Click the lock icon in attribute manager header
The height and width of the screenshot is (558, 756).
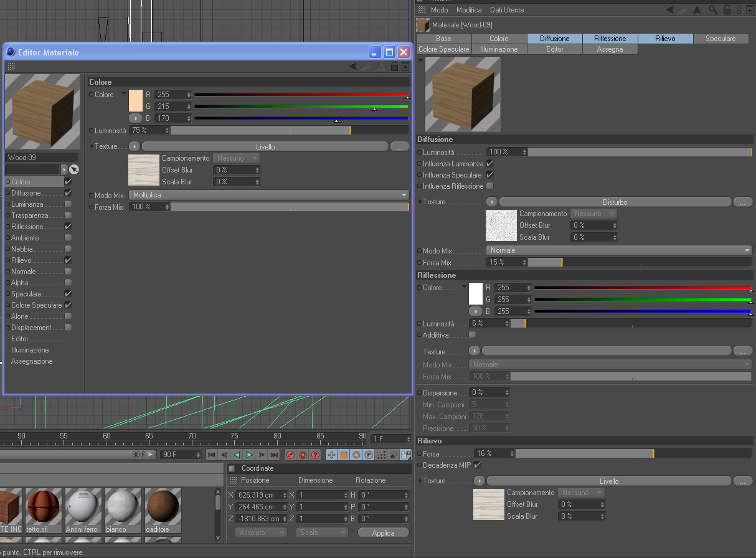pyautogui.click(x=726, y=10)
